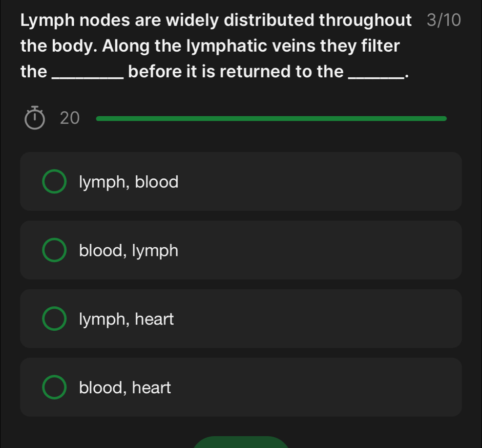Click the circle next to "lymph, heart"
Screen dimensions: 482x448
pos(54,319)
